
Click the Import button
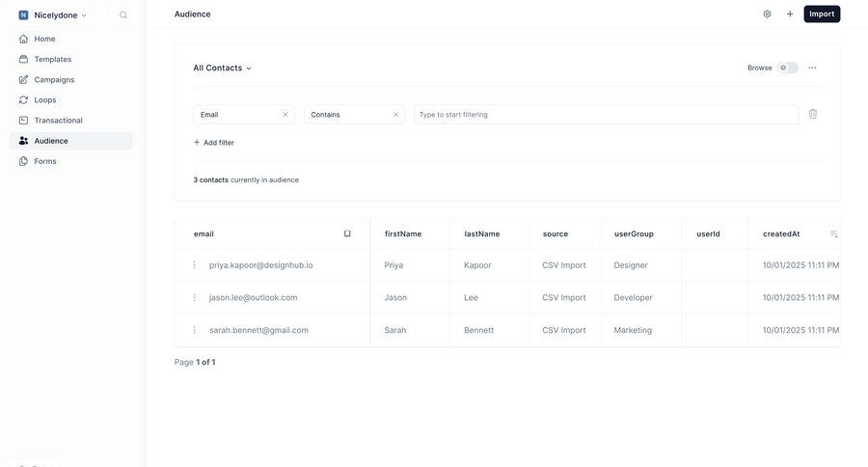[822, 14]
